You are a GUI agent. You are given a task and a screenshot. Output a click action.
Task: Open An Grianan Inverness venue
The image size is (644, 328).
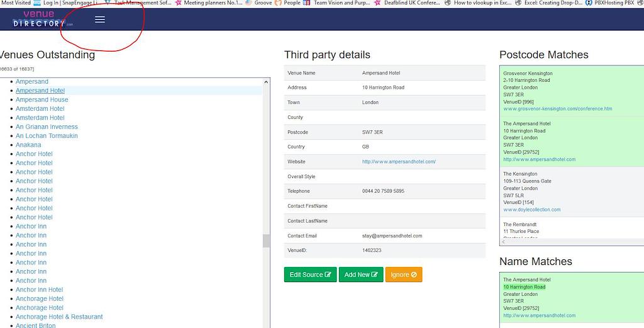point(47,127)
